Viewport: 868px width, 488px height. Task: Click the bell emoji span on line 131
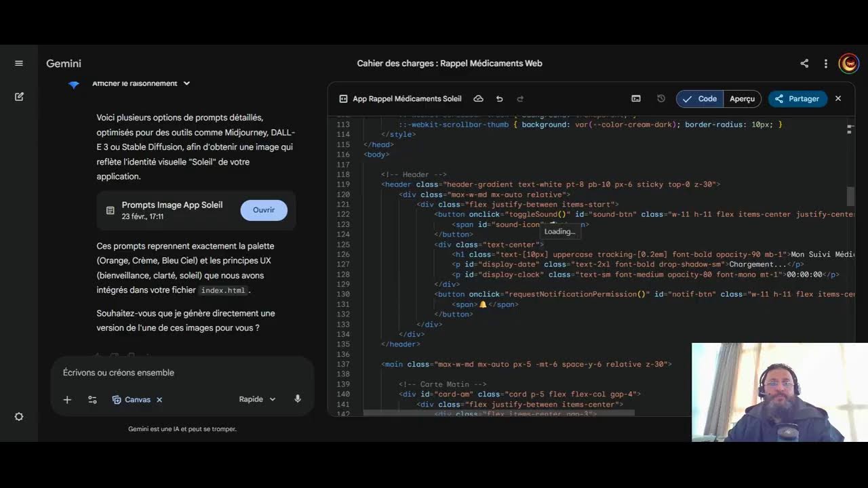(x=486, y=304)
